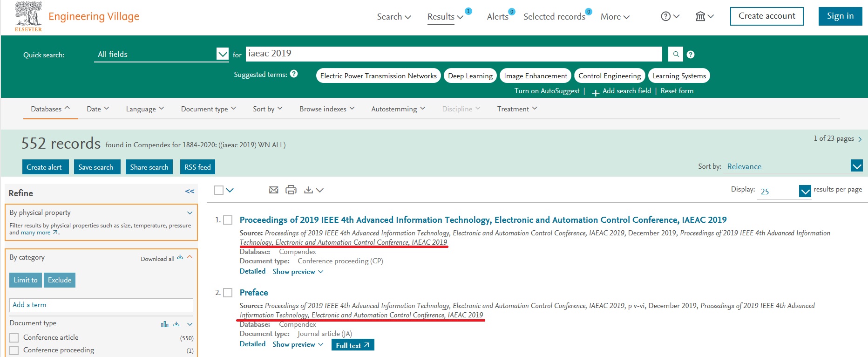
Task: Click plus icon to add search field
Action: [595, 92]
